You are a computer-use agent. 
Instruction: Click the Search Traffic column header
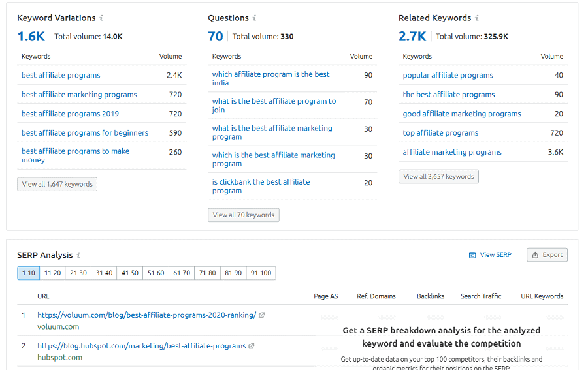pyautogui.click(x=481, y=296)
